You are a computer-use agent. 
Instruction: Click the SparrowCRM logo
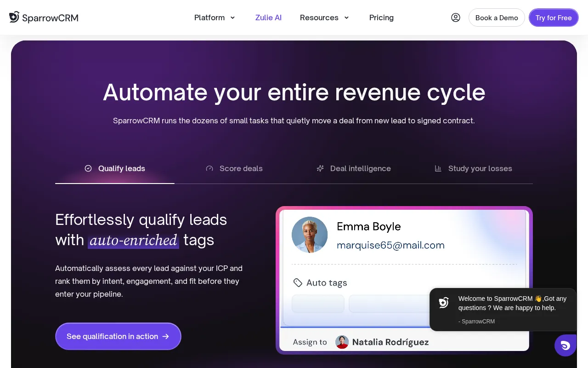pos(44,17)
